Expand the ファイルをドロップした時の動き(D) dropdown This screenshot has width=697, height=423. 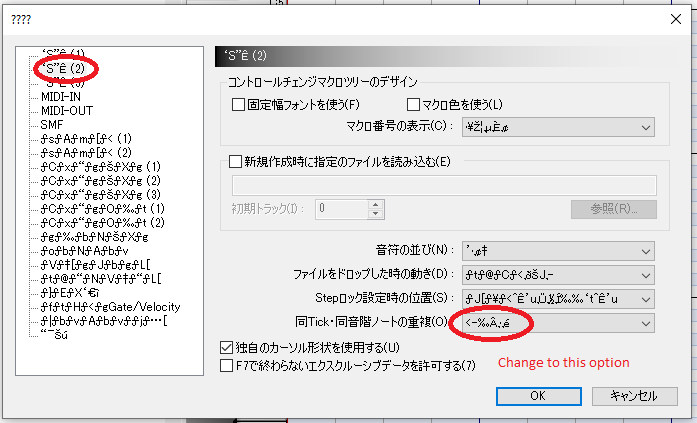[557, 274]
